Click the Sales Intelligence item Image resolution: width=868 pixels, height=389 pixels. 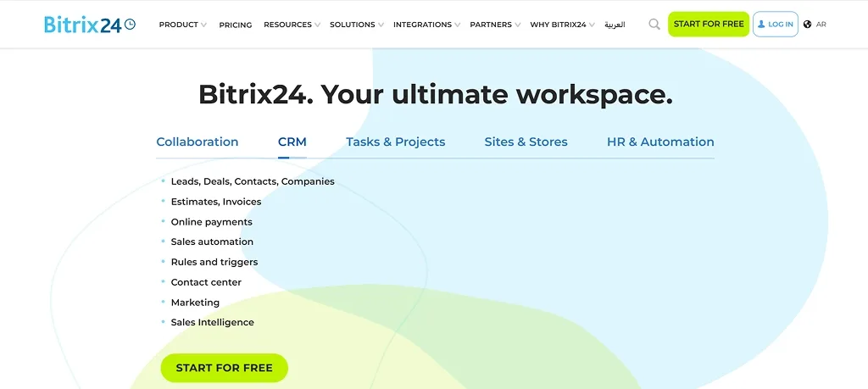[212, 322]
